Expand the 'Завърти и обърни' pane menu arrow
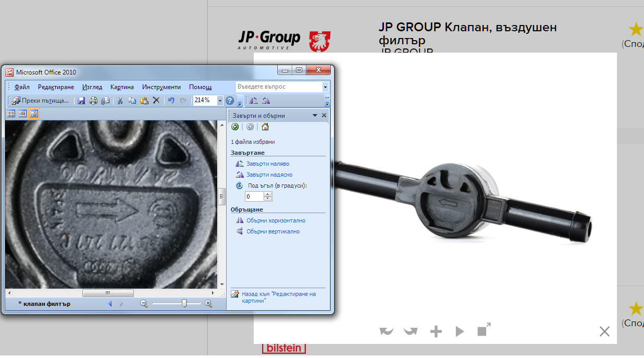This screenshot has height=358, width=644. [x=315, y=116]
